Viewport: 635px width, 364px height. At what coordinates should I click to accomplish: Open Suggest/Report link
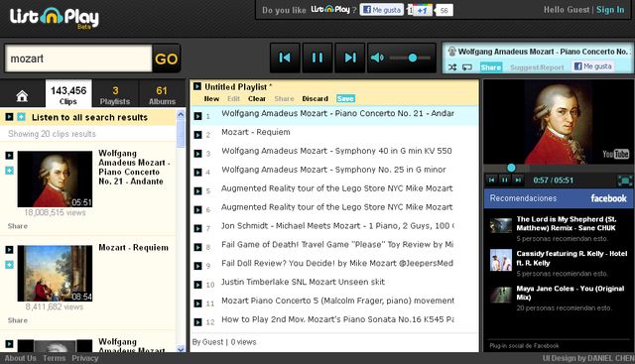537,67
